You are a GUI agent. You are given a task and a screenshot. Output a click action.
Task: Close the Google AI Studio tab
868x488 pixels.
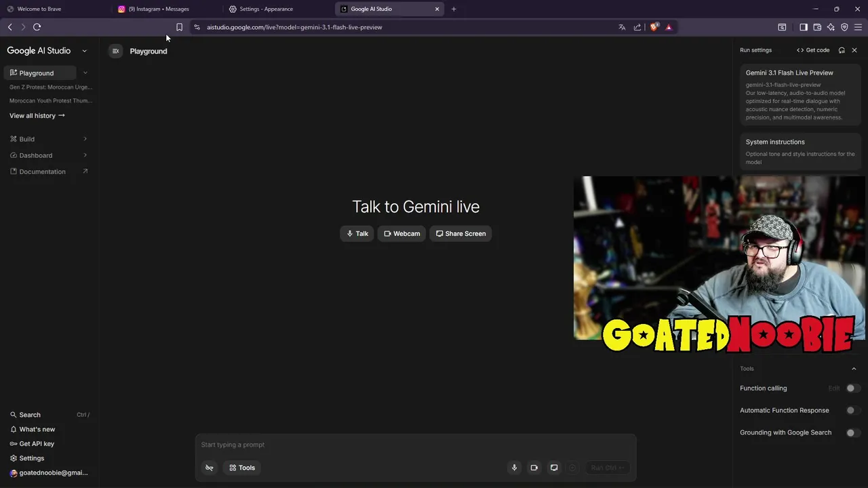pyautogui.click(x=437, y=9)
